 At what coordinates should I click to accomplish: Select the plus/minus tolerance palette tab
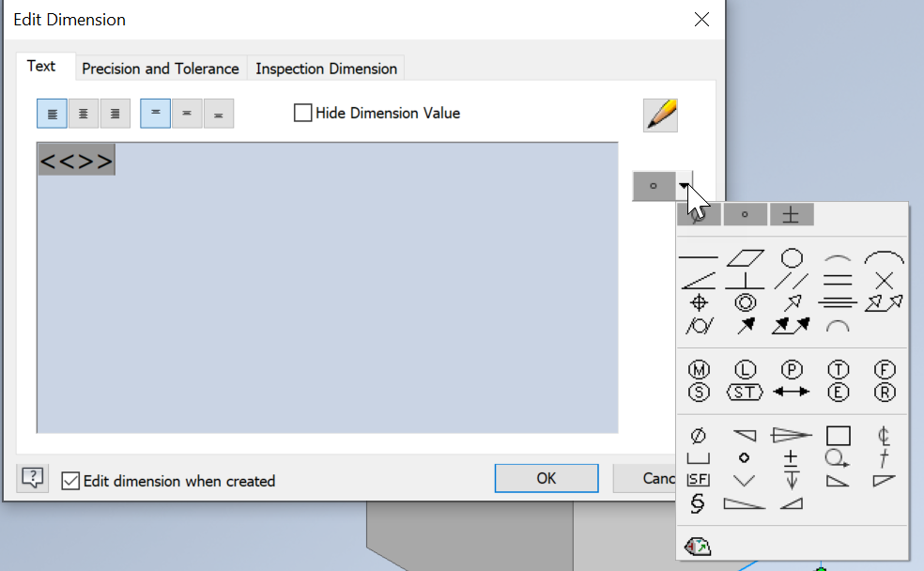click(x=792, y=214)
